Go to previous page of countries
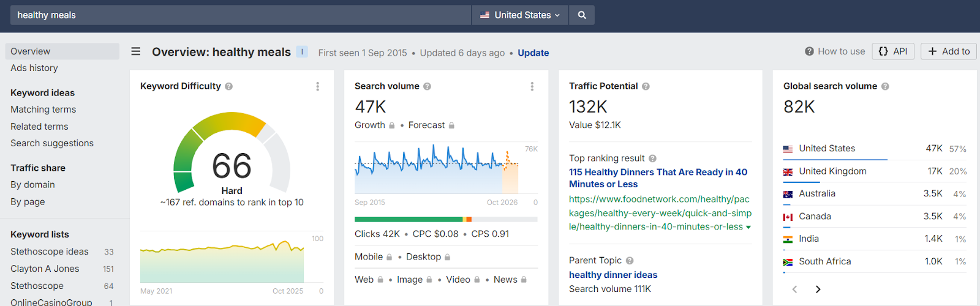Viewport: 980px width, 306px height. (794, 289)
